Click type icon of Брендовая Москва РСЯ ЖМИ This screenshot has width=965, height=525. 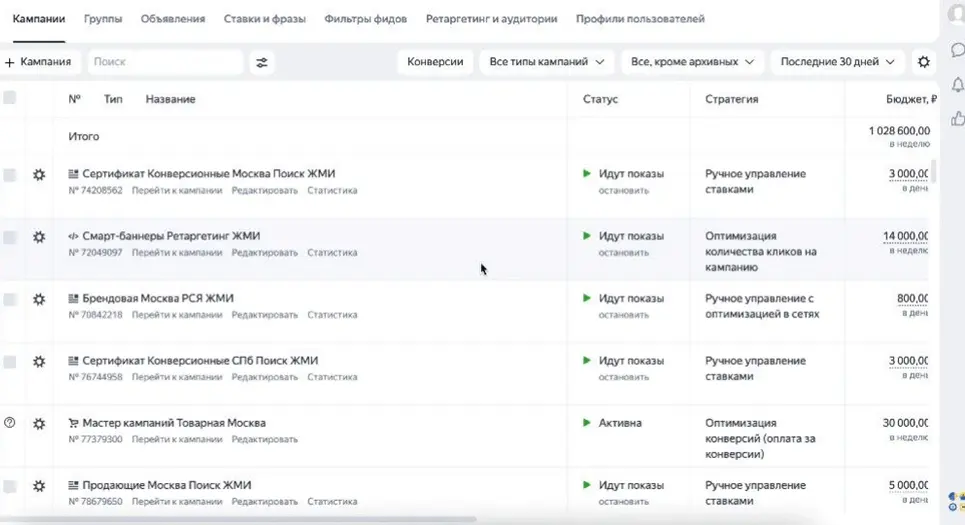73,298
